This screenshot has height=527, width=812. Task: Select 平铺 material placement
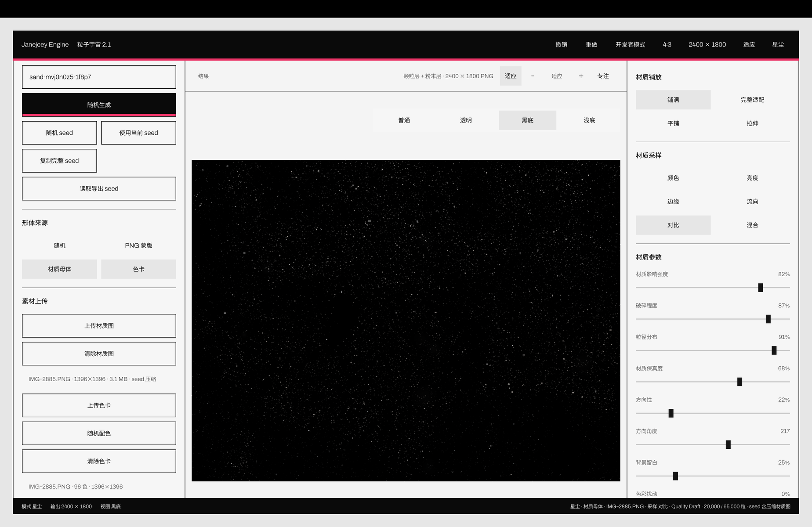(673, 123)
